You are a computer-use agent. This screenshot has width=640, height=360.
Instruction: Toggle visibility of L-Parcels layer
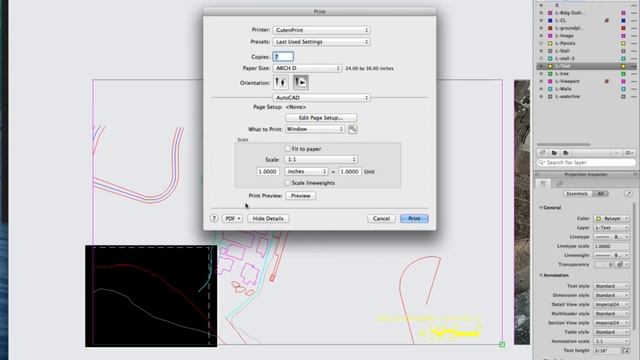[x=541, y=43]
